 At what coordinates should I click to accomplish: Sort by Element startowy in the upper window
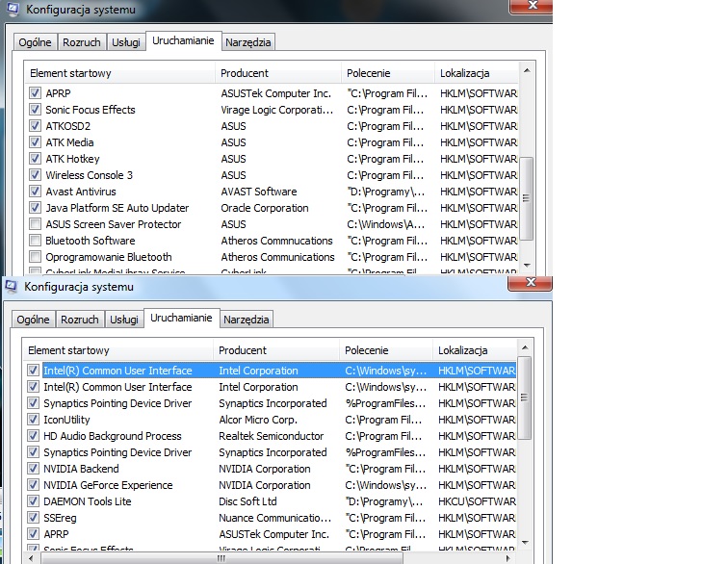coord(119,73)
